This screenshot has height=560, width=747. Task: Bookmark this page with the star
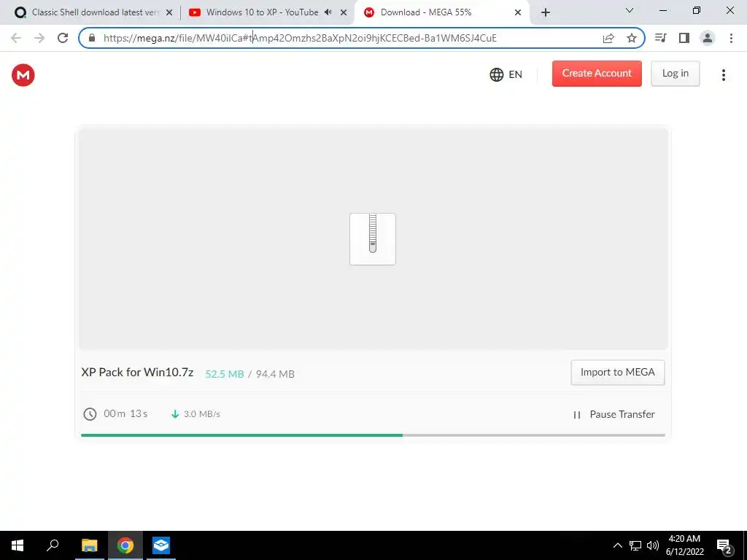[632, 38]
